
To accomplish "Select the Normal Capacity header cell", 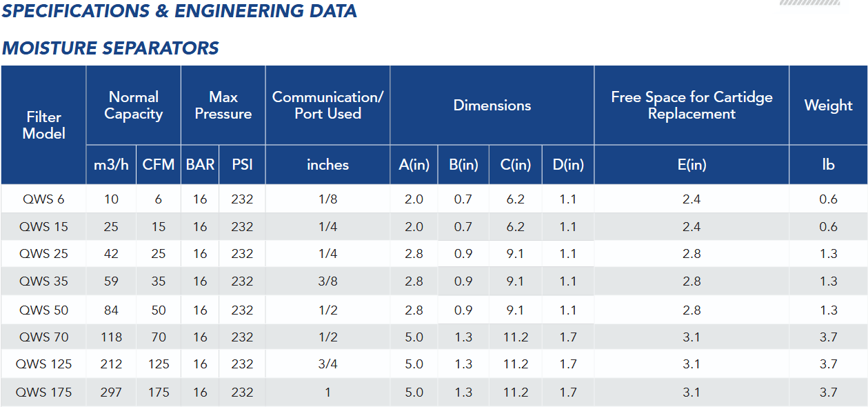I will tap(133, 106).
